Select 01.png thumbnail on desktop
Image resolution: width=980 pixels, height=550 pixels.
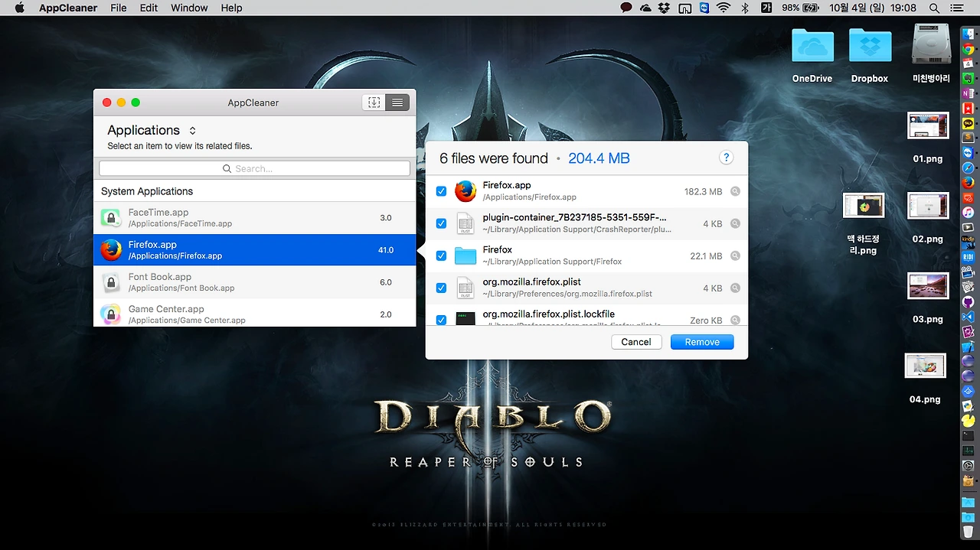tap(928, 125)
